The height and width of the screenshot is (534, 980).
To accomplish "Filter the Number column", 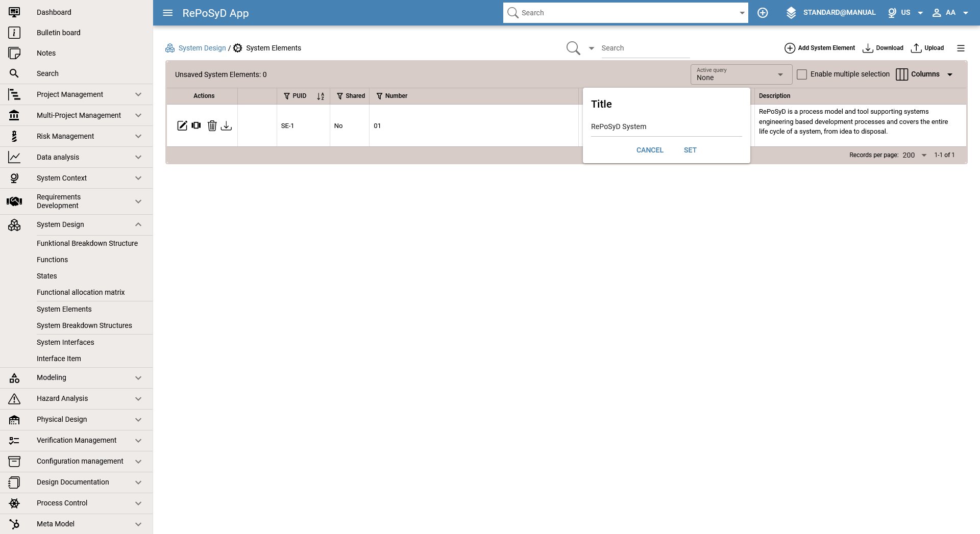I will [x=379, y=96].
